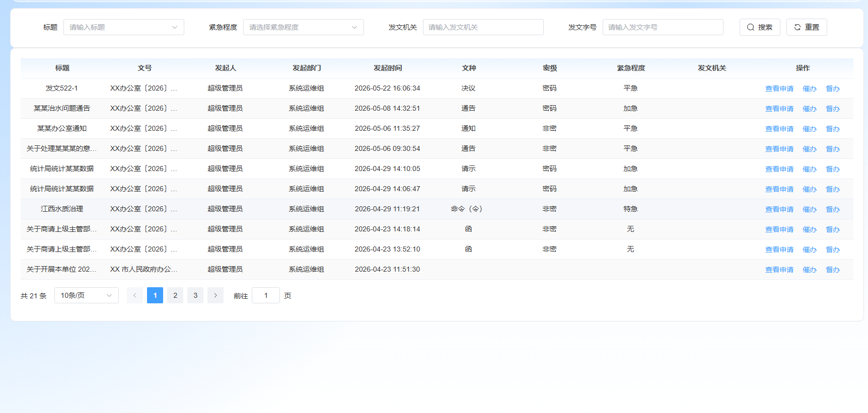Click the 文号 column header
The image size is (868, 413).
click(144, 68)
